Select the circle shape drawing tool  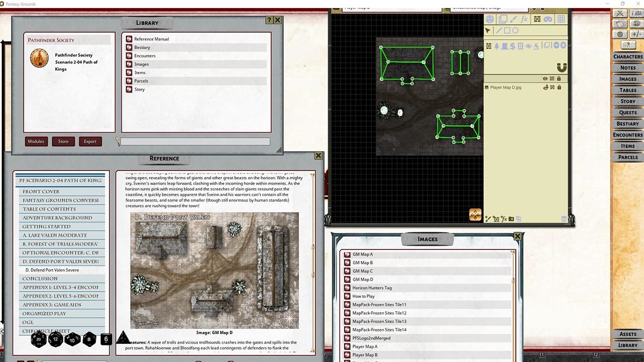(516, 30)
